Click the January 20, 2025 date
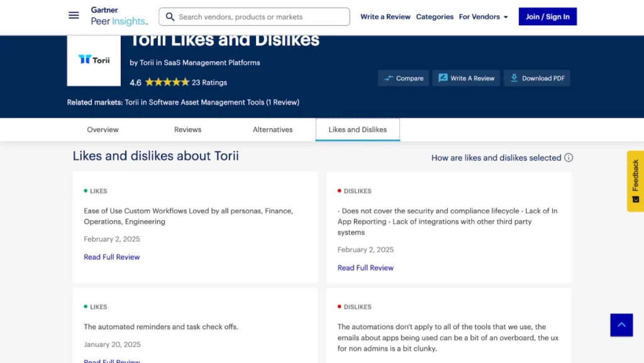Image resolution: width=644 pixels, height=363 pixels. [x=112, y=345]
